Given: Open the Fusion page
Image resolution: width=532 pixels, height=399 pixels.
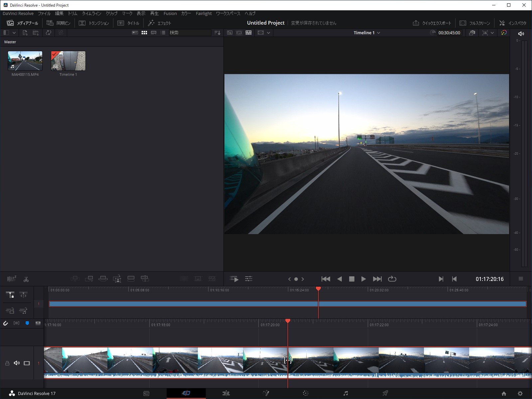Looking at the screenshot, I should 266,393.
